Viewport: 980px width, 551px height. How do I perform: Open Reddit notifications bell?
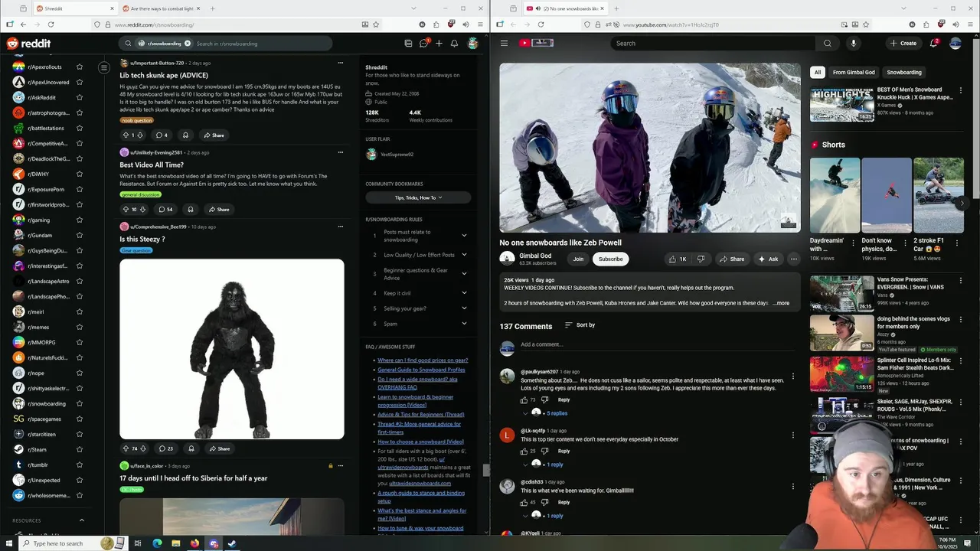coord(454,44)
